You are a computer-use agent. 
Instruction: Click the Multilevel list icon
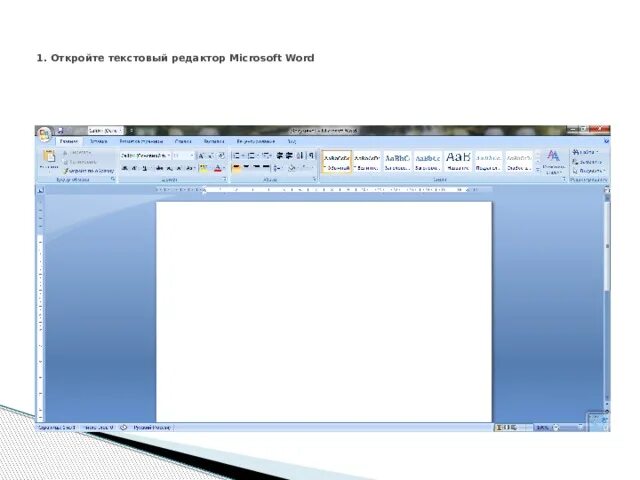pyautogui.click(x=267, y=156)
